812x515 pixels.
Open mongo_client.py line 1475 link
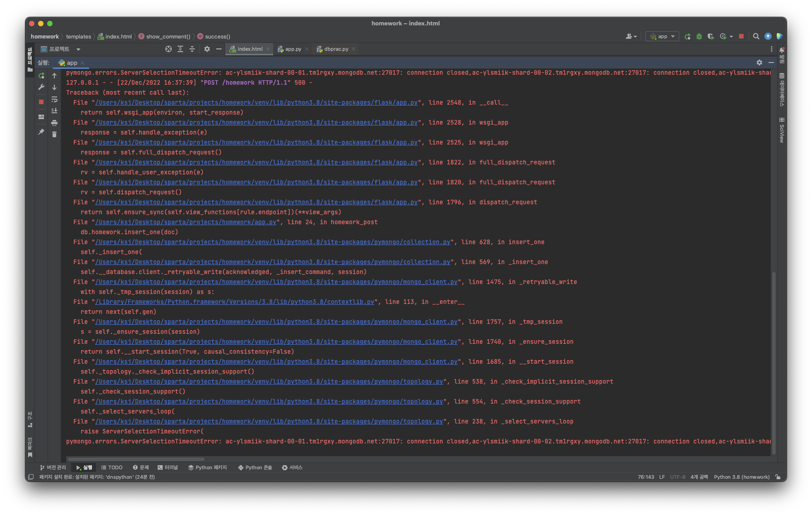pyautogui.click(x=276, y=282)
